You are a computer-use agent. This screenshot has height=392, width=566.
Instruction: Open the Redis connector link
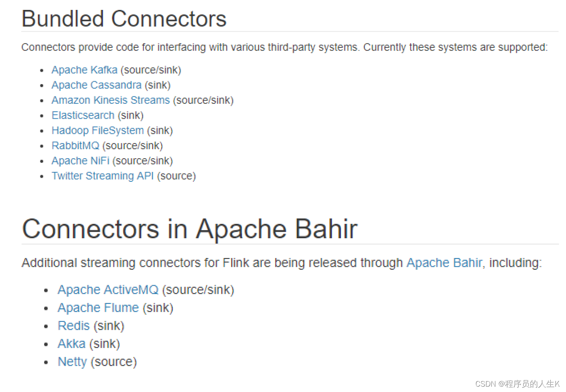point(73,326)
